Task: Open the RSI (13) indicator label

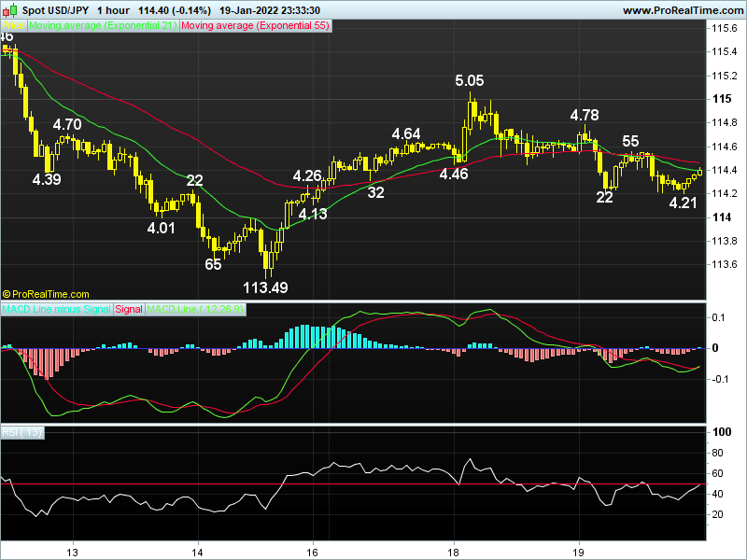Action: (x=23, y=432)
